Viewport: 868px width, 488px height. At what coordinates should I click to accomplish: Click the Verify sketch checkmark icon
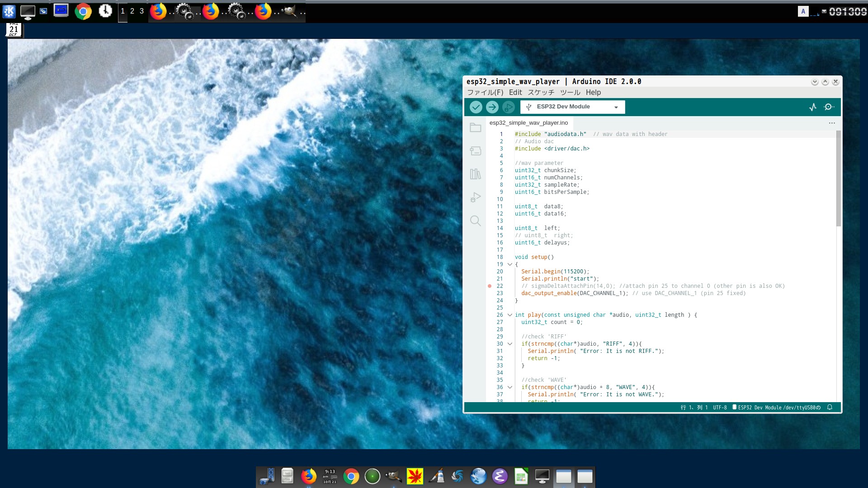coord(476,107)
